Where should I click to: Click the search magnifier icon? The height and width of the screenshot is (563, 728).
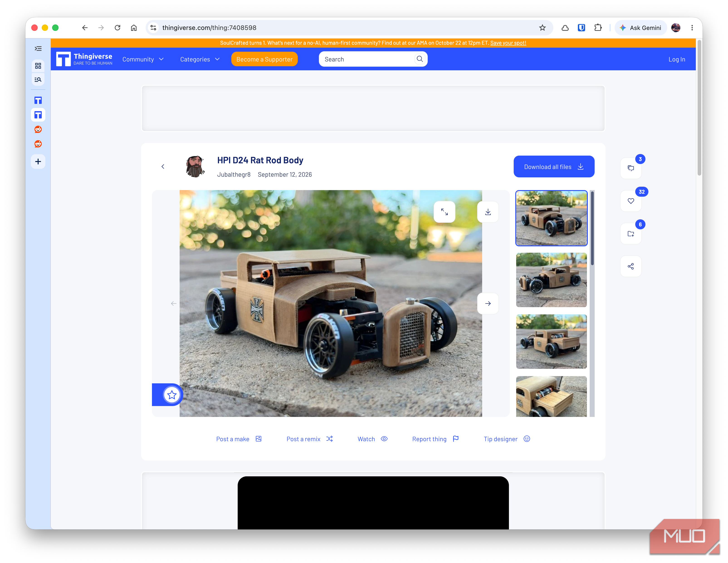[x=420, y=59]
